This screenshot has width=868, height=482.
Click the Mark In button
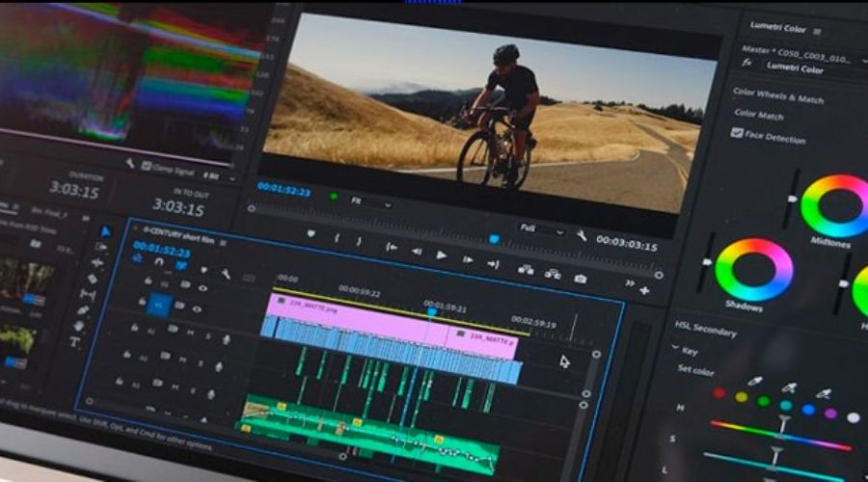point(337,238)
